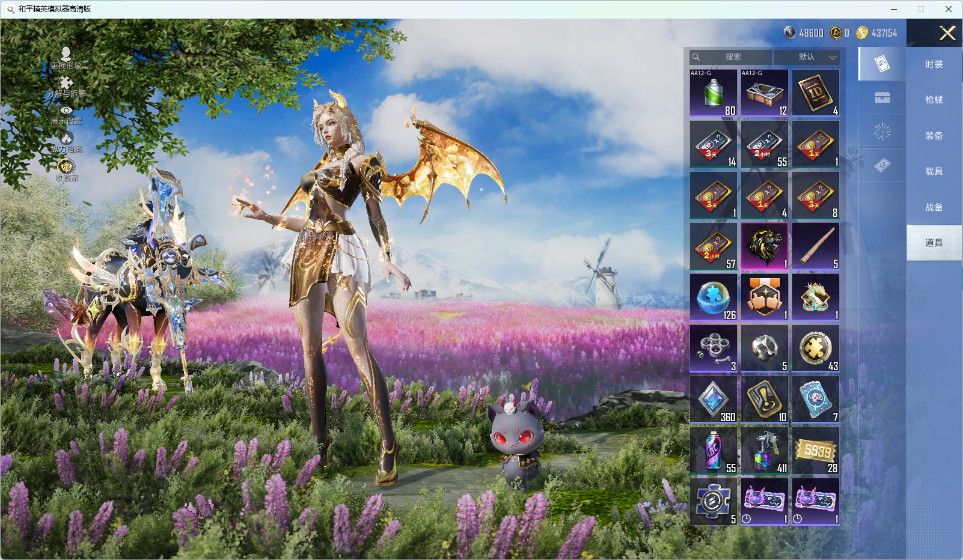Select the ABC graffiti spray can

[714, 450]
